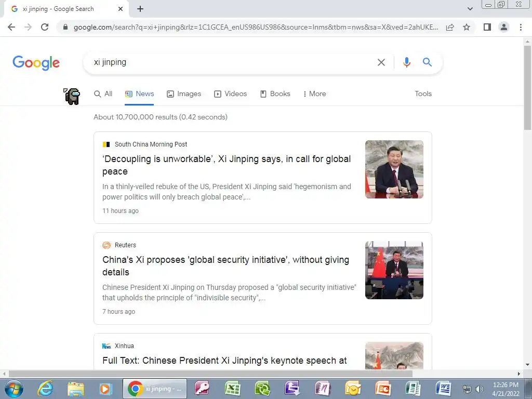
Task: Click the Xinhua source label
Action: tap(124, 345)
